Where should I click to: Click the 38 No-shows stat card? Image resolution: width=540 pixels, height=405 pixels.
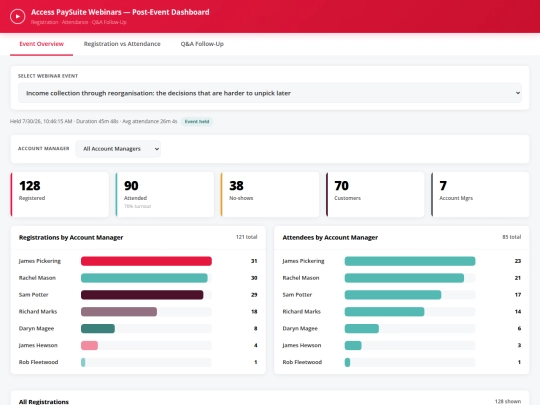[x=270, y=195]
